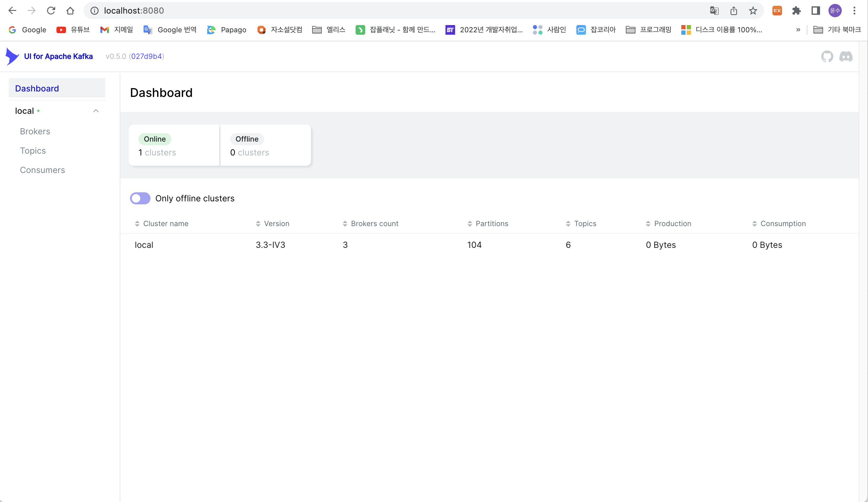This screenshot has width=868, height=502.
Task: Open the Discord community icon
Action: [846, 56]
